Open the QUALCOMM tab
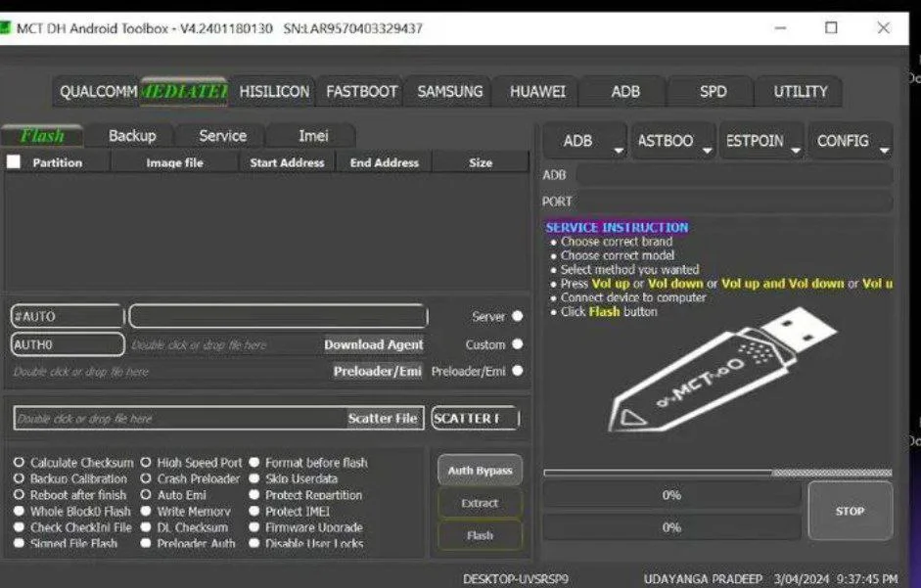 click(x=97, y=92)
